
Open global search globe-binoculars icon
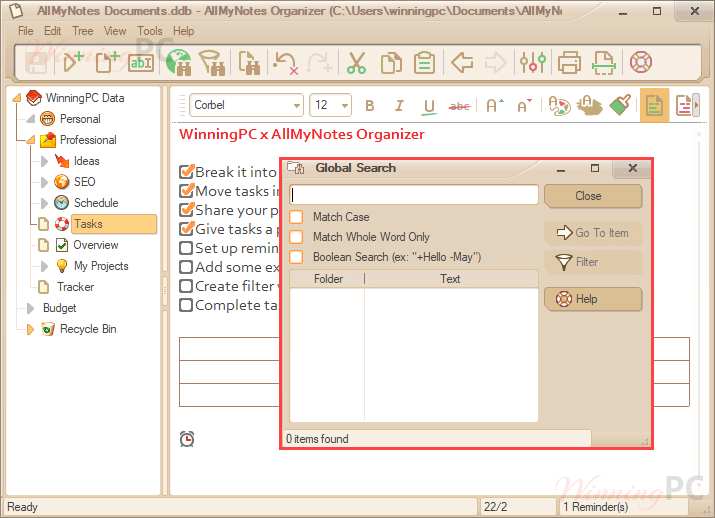click(178, 62)
